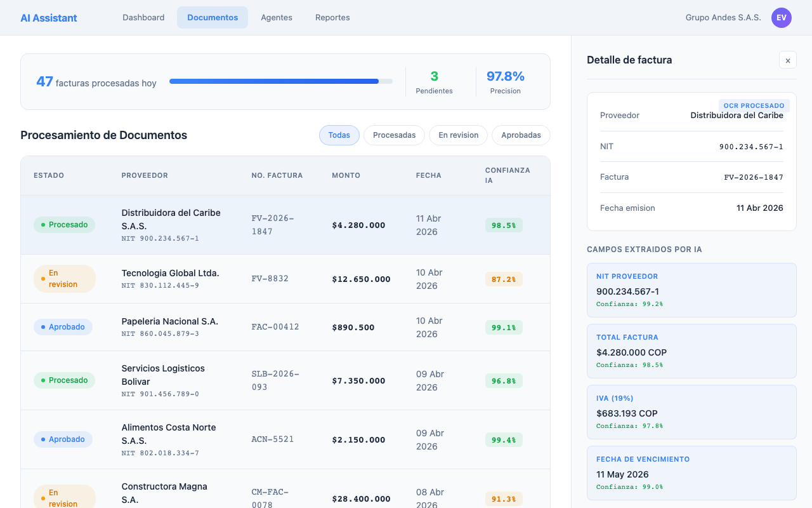This screenshot has height=508, width=812.
Task: Close the Detalle de factura panel
Action: point(787,60)
